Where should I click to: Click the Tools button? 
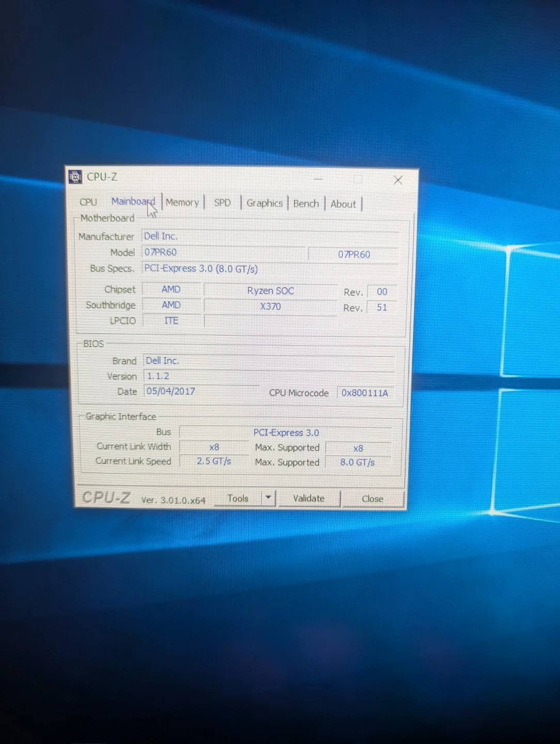238,498
